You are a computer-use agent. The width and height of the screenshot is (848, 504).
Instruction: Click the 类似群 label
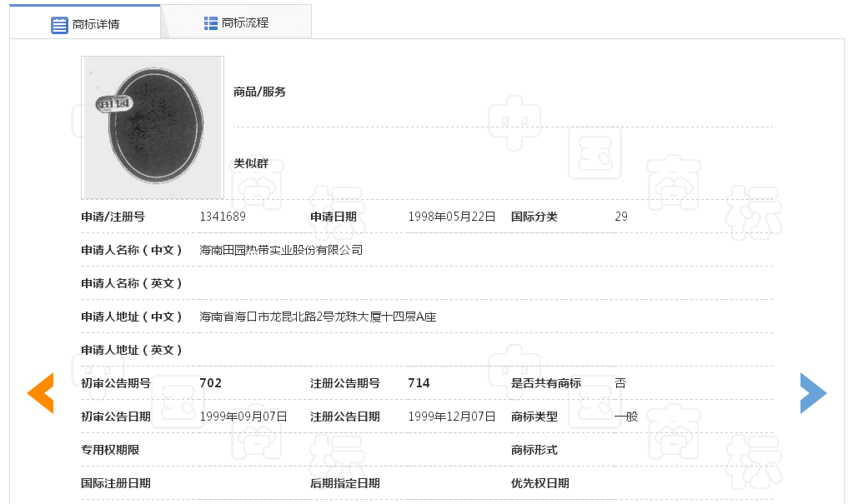coord(251,163)
